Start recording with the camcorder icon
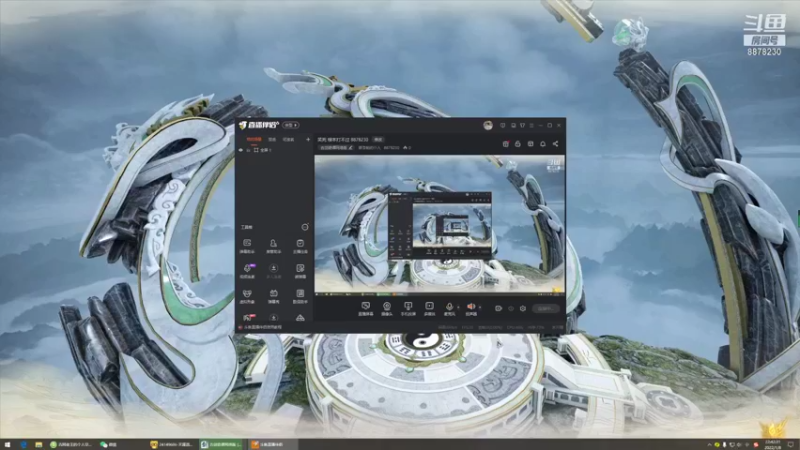This screenshot has width=800, height=450. click(x=498, y=309)
